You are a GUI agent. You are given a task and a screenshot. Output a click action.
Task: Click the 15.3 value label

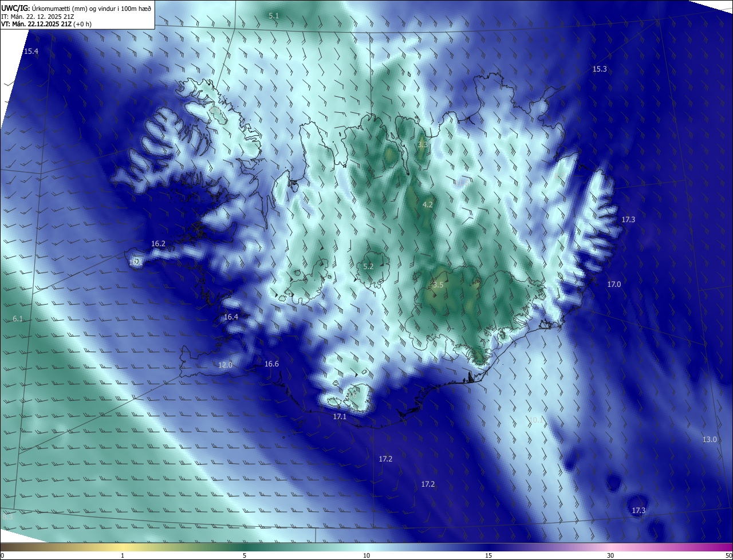pos(600,69)
